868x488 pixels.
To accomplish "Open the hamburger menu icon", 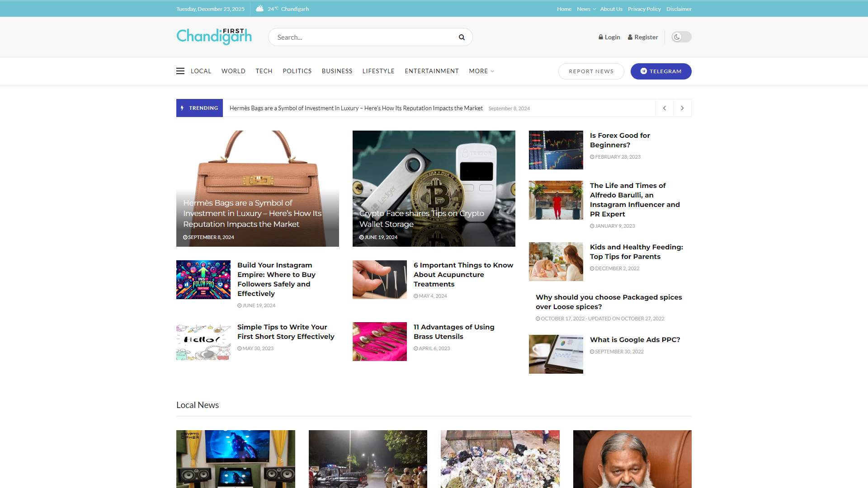I will pyautogui.click(x=180, y=71).
